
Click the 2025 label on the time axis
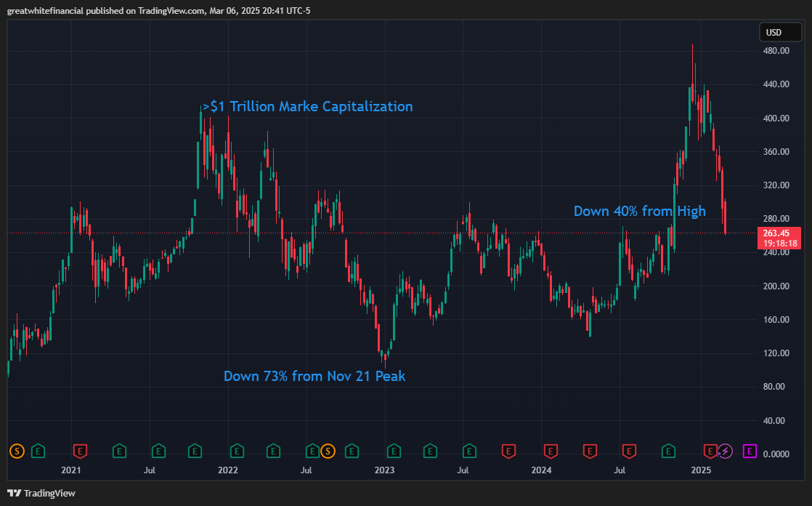[701, 470]
